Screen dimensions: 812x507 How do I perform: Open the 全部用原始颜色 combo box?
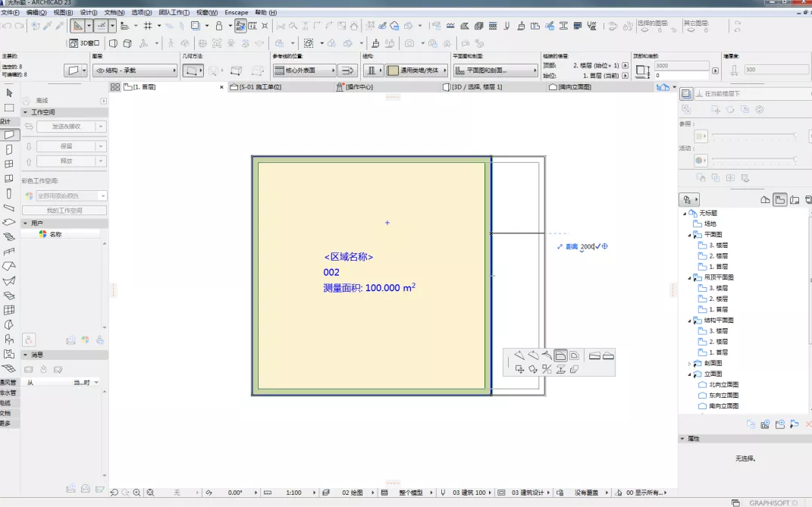71,196
